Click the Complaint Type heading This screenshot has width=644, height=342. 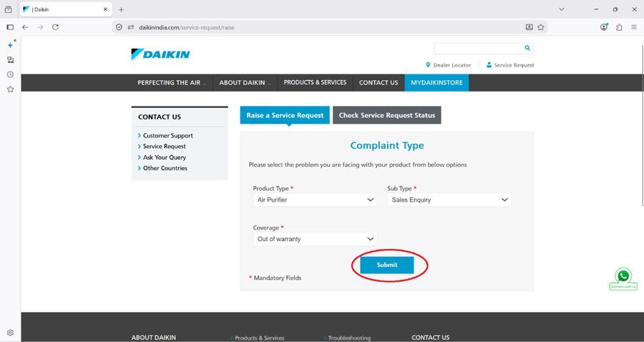click(387, 145)
